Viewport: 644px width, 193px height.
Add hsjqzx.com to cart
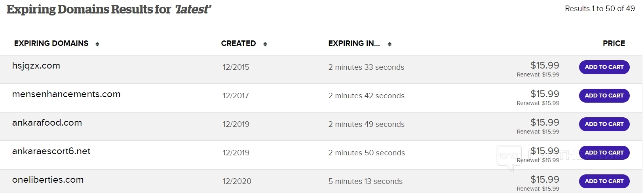tap(604, 67)
